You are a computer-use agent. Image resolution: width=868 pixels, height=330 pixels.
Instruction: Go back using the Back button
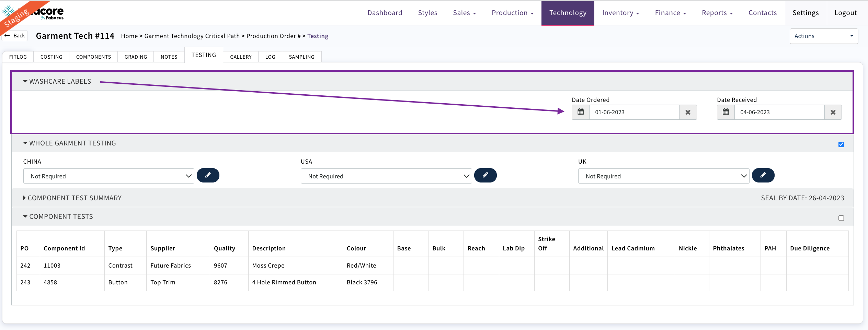[x=15, y=36]
